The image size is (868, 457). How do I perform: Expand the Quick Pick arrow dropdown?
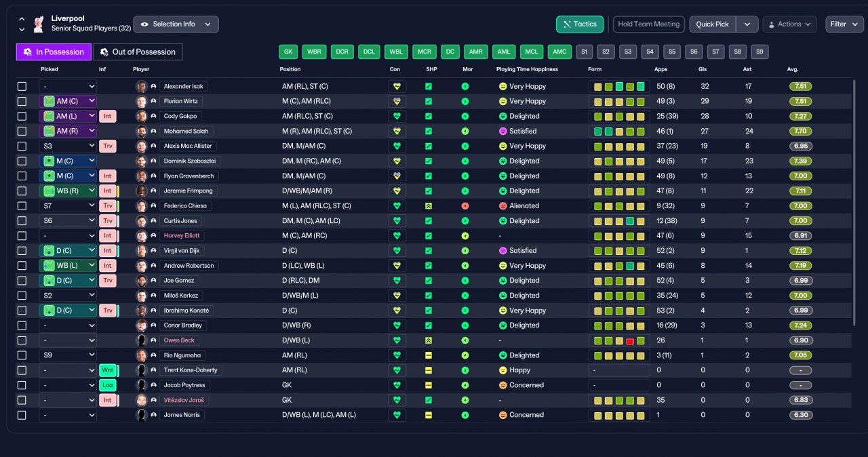[747, 24]
